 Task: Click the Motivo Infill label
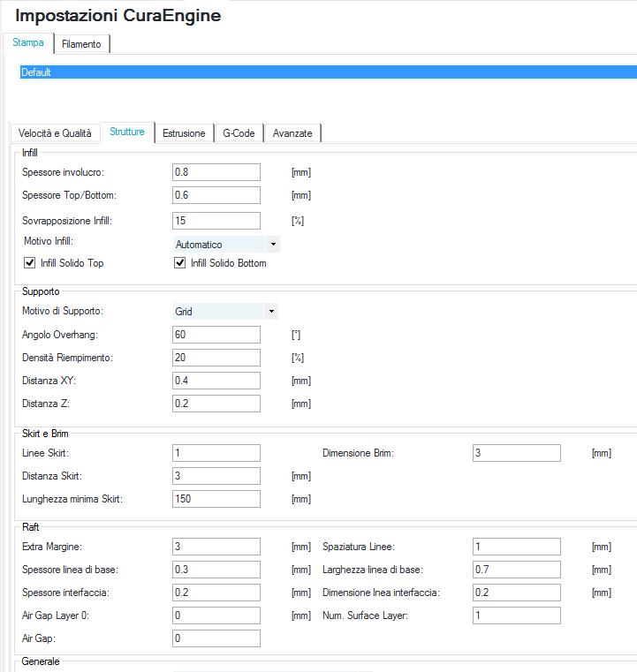click(x=49, y=241)
